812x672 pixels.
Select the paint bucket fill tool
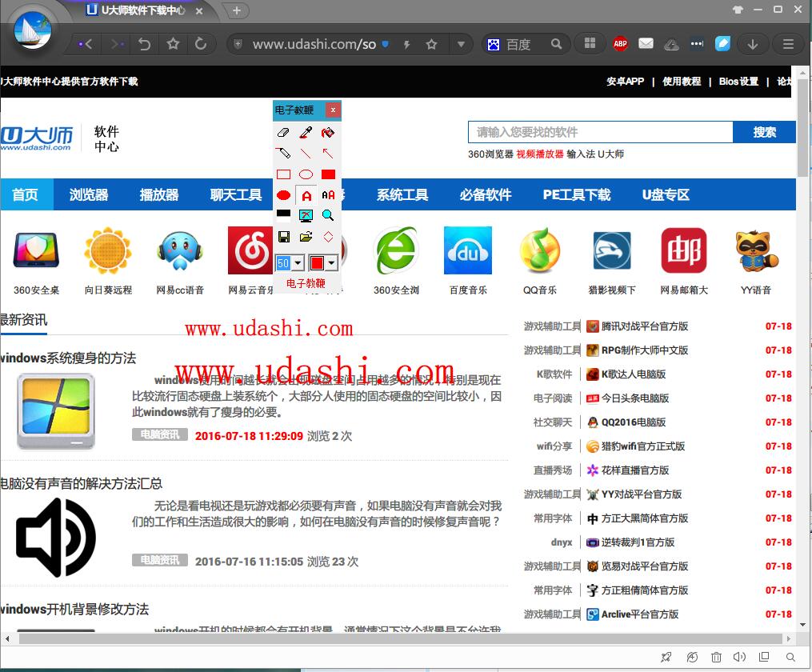pyautogui.click(x=327, y=132)
